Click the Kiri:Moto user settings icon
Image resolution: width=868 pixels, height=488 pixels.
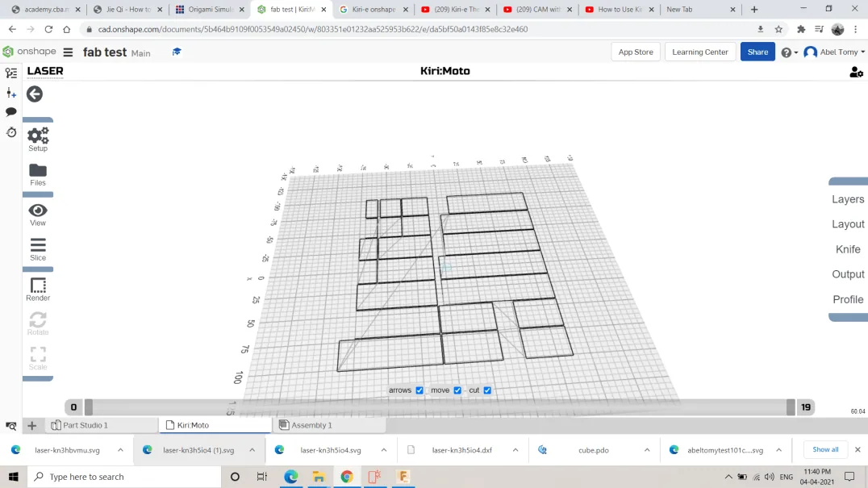click(x=856, y=72)
